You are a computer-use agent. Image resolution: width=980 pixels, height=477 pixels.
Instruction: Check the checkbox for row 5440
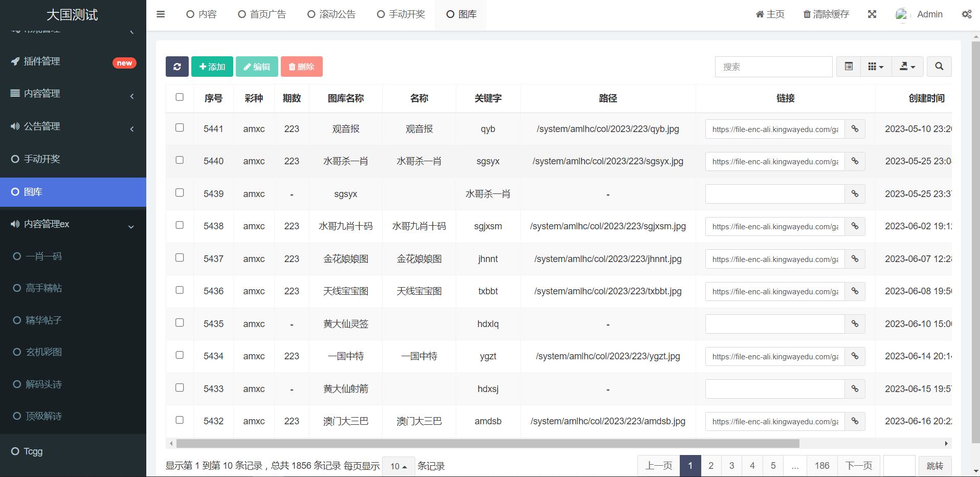tap(180, 160)
